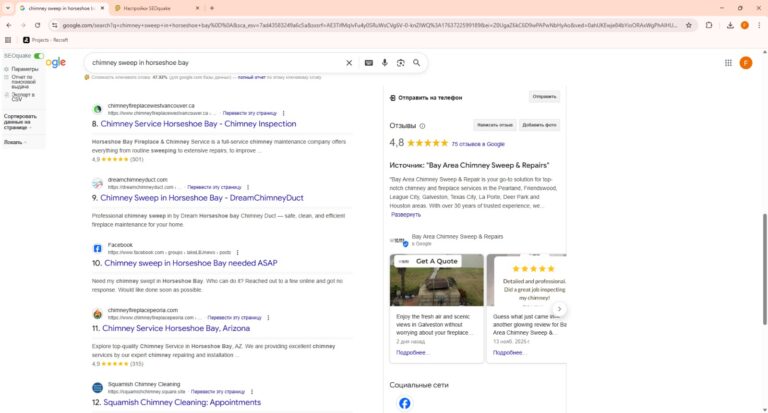The image size is (768, 413).
Task: Toggle the SEOquake switch off
Action: pos(39,56)
